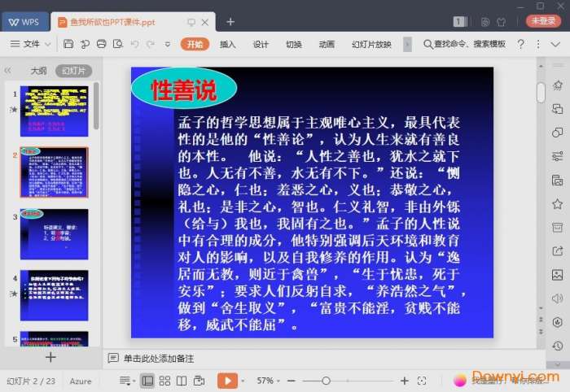
Task: Select the 插入 ribbon tab
Action: pyautogui.click(x=227, y=44)
